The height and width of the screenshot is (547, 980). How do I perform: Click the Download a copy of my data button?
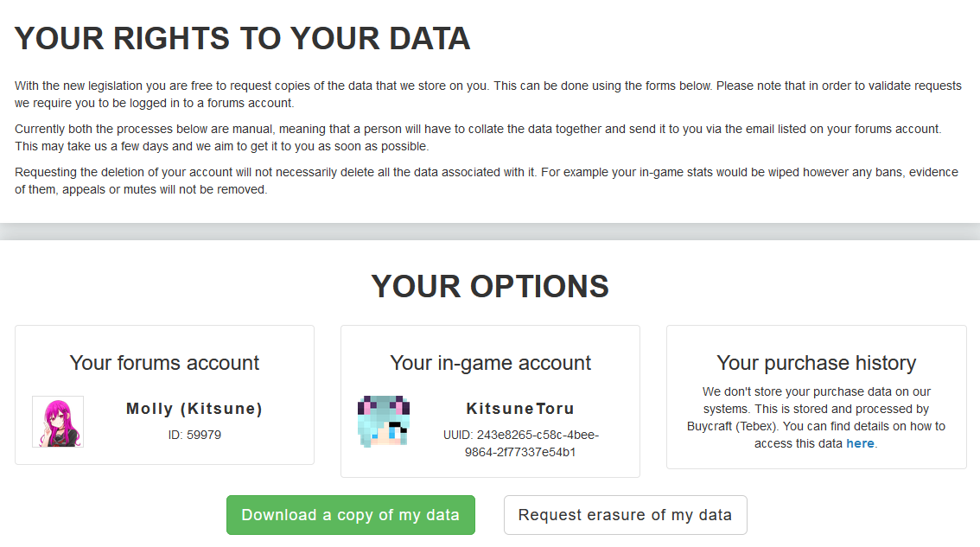pyautogui.click(x=351, y=515)
